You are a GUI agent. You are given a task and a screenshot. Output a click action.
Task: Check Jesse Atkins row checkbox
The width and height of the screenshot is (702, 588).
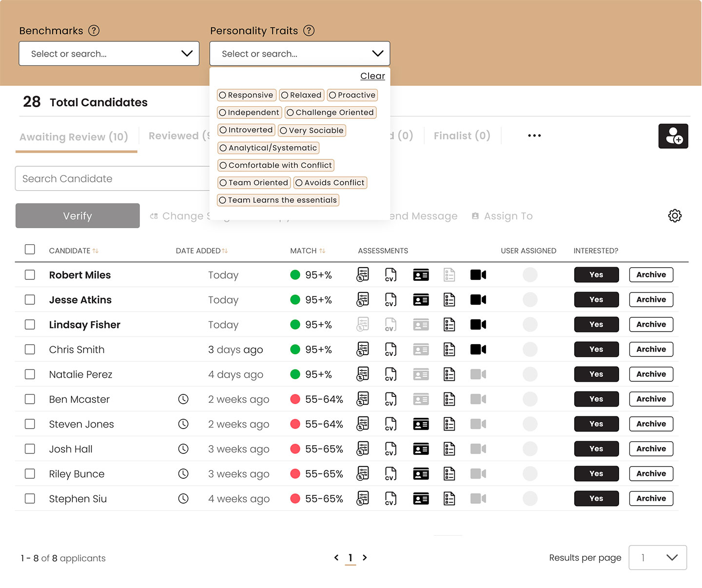click(x=30, y=299)
